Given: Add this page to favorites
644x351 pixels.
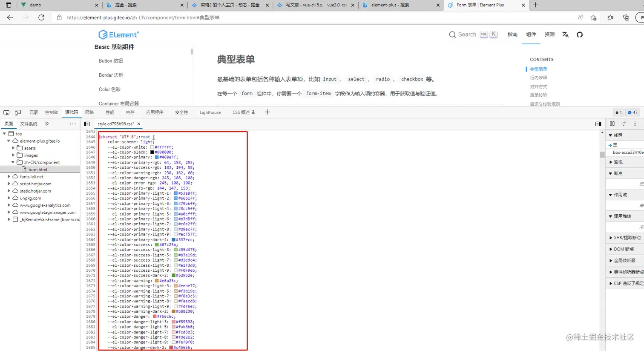Looking at the screenshot, I should click(x=593, y=17).
